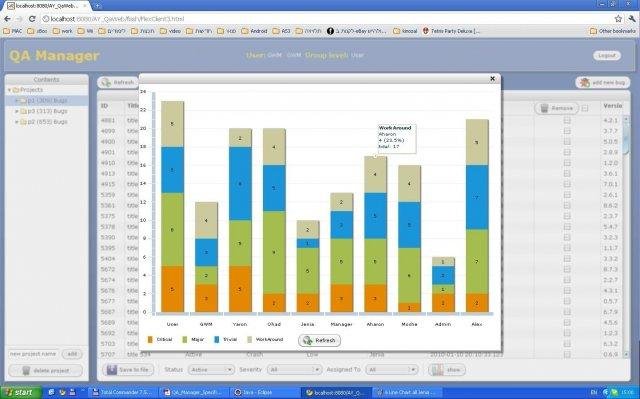Click the 'add' project button
The width and height of the screenshot is (640, 399).
pos(72,354)
